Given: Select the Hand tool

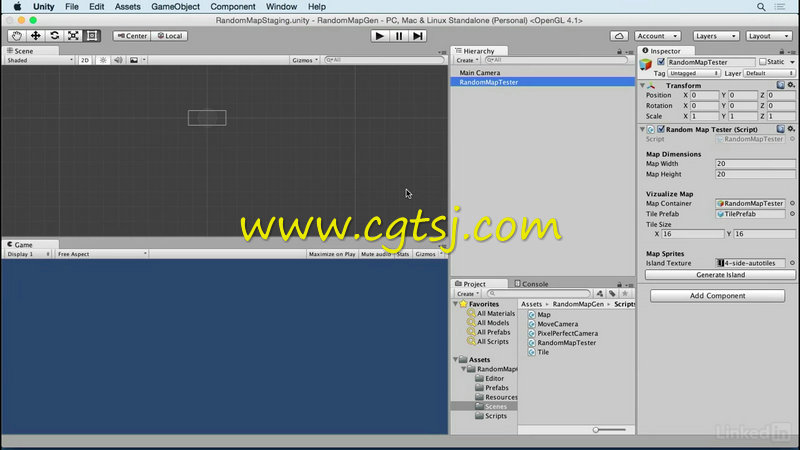Looking at the screenshot, I should click(x=17, y=36).
